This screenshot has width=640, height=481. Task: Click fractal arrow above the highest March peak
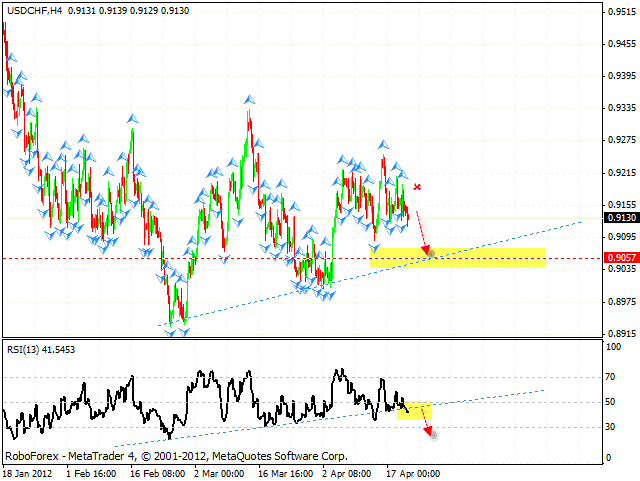pos(248,98)
